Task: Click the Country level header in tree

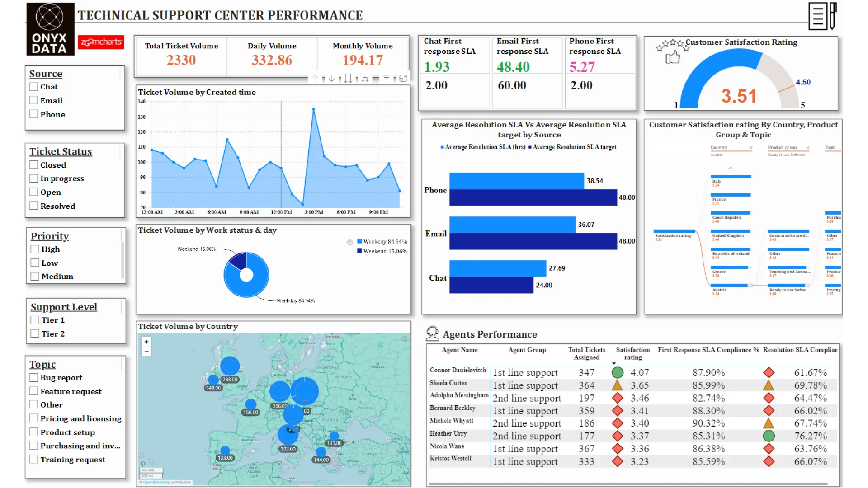Action: (719, 148)
